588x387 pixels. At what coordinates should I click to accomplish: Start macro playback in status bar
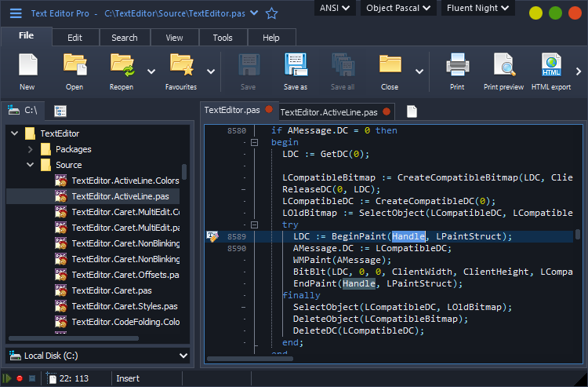pos(6,378)
